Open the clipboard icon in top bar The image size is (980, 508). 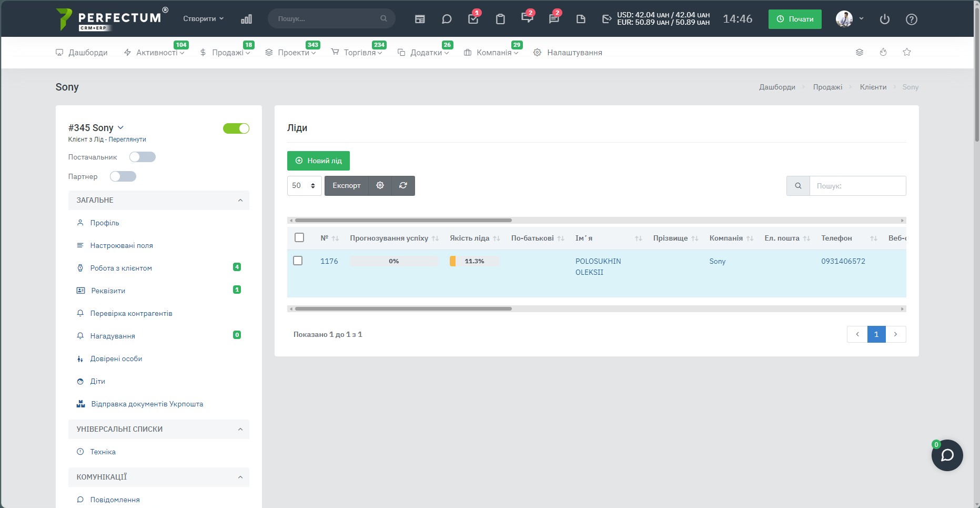[500, 19]
